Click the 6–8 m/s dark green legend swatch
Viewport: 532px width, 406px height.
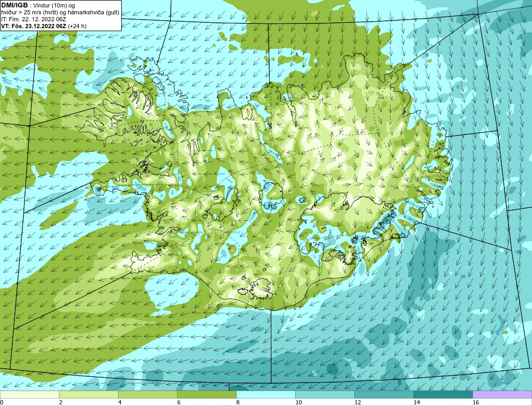[206, 394]
